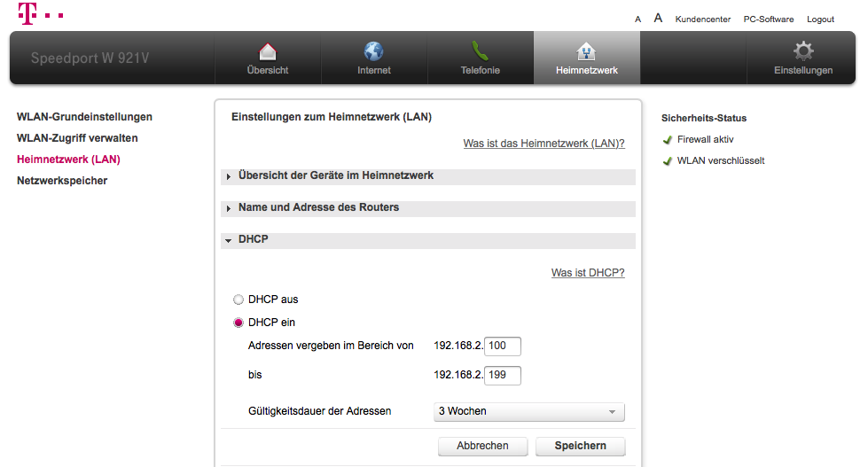
Task: Open WLAN-Zugriff verwalten in the sidebar
Action: [x=77, y=137]
